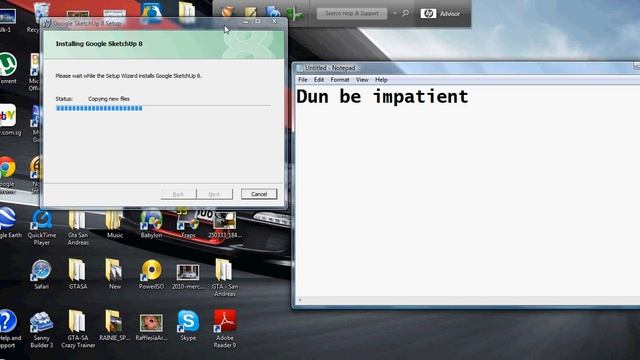Launch Sanny Builder 3
The image size is (640, 360).
[x=41, y=322]
